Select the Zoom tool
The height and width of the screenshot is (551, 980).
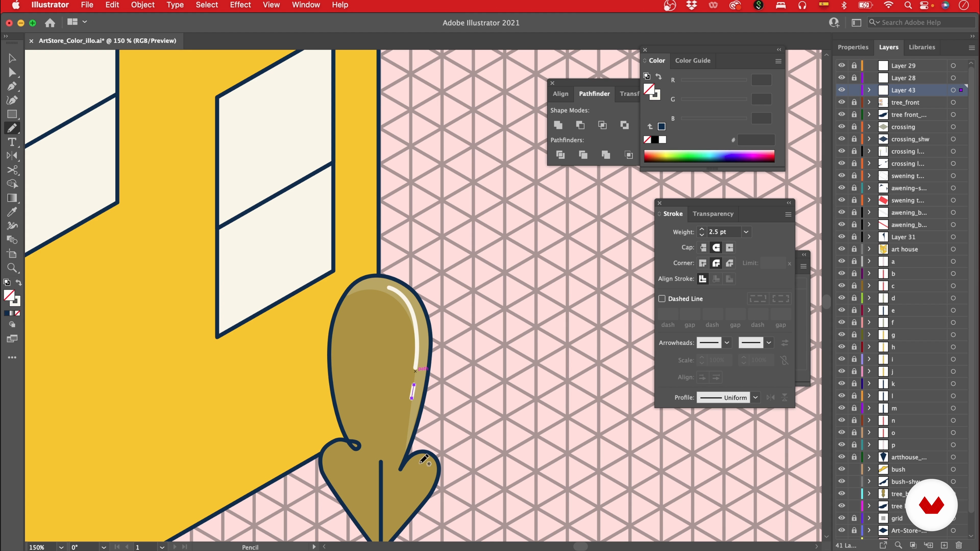[x=12, y=268]
